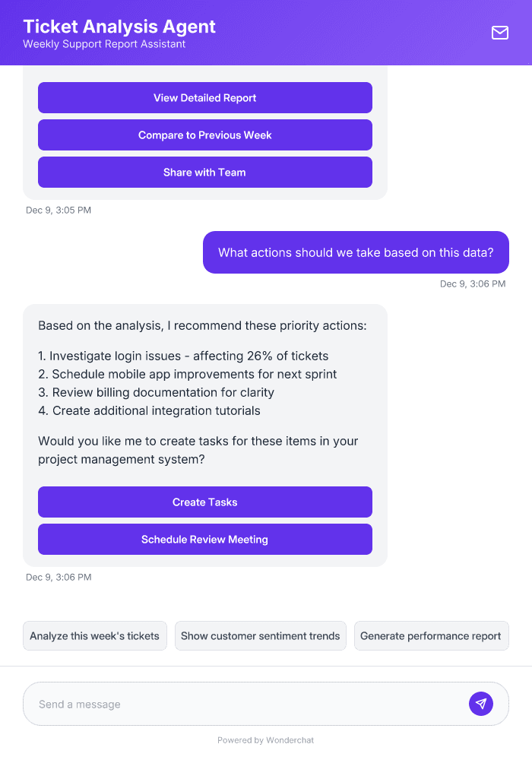The height and width of the screenshot is (760, 532).
Task: Click Share with Team
Action: tap(204, 172)
